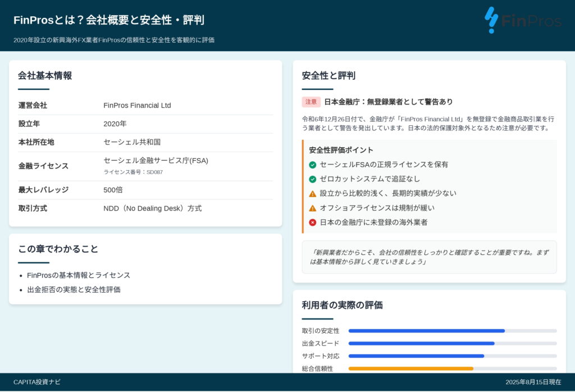Click the 最大レバレッジ row label
Viewport: 575px width, 392px height.
(x=43, y=190)
